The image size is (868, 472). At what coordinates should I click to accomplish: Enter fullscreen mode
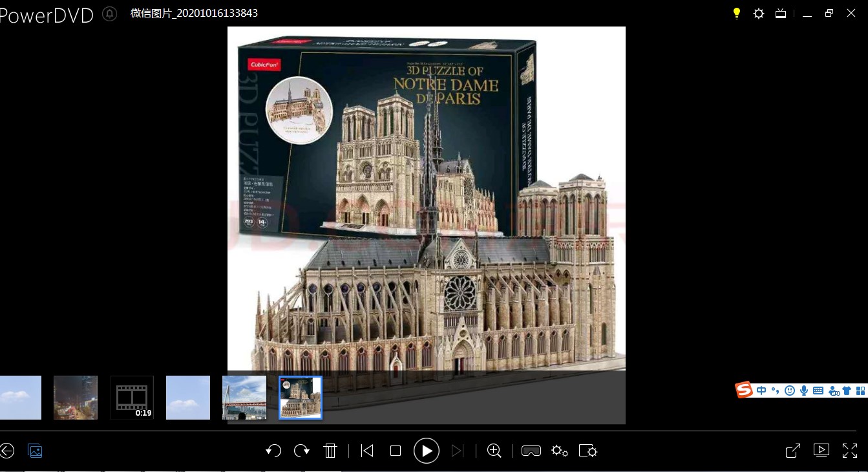850,451
